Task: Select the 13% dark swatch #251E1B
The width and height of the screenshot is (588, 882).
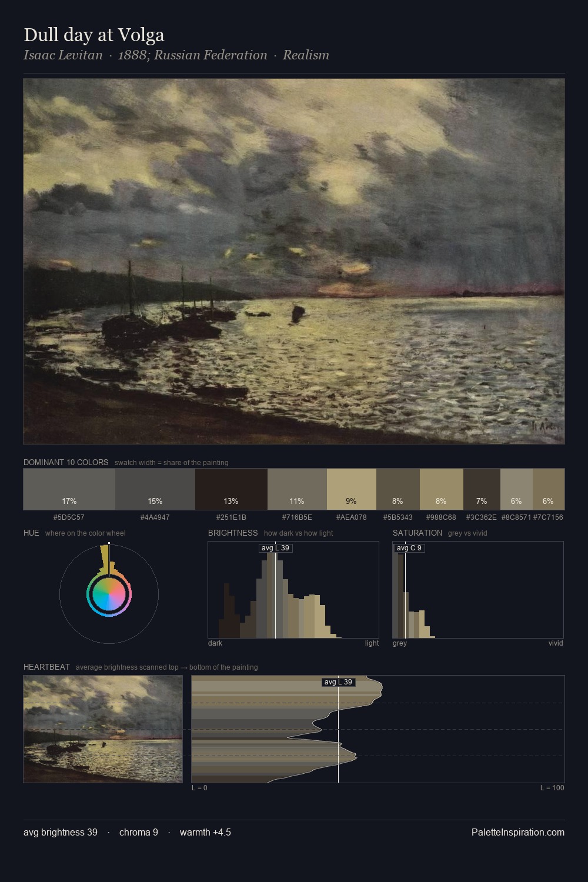Action: pyautogui.click(x=231, y=489)
